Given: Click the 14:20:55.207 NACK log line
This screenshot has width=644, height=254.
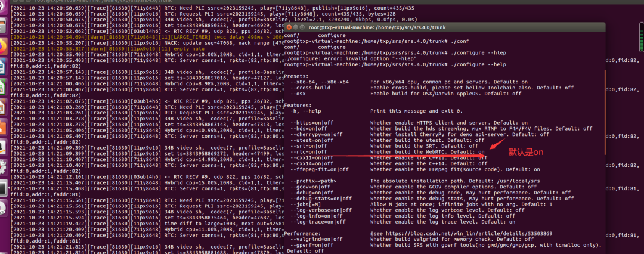Looking at the screenshot, I should 147,42.
